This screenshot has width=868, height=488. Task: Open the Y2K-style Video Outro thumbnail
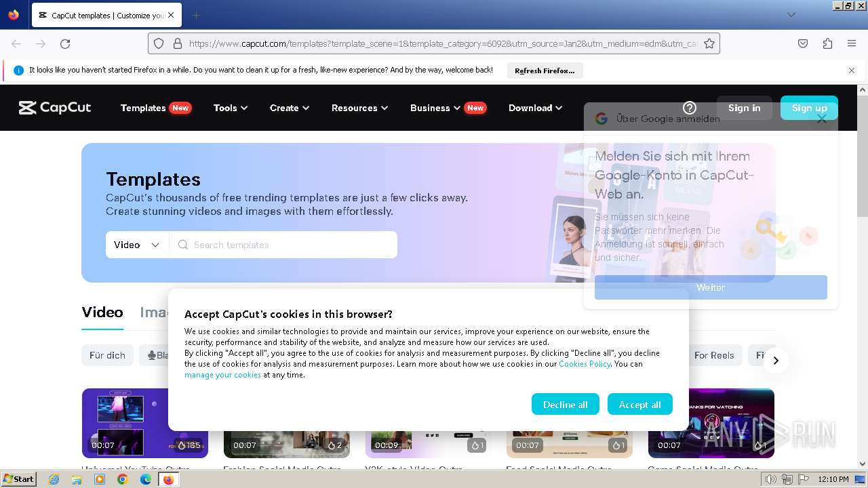point(428,423)
